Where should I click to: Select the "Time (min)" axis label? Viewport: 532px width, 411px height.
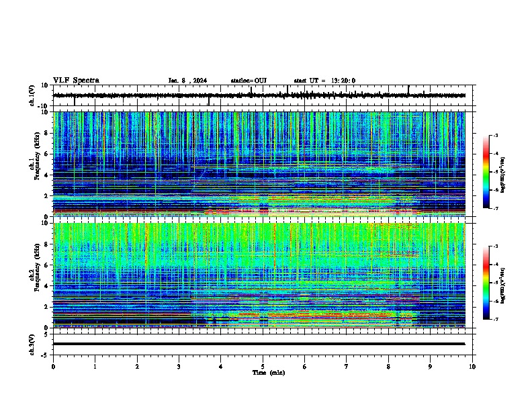(x=269, y=373)
